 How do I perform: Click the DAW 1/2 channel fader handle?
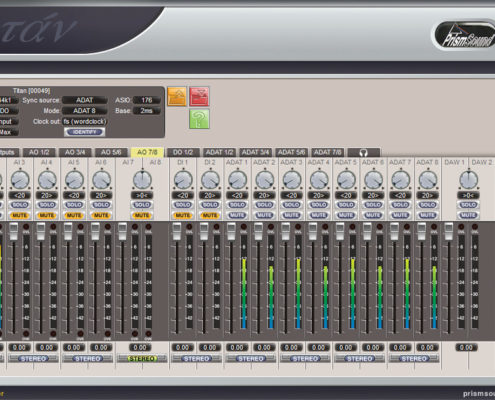449,231
